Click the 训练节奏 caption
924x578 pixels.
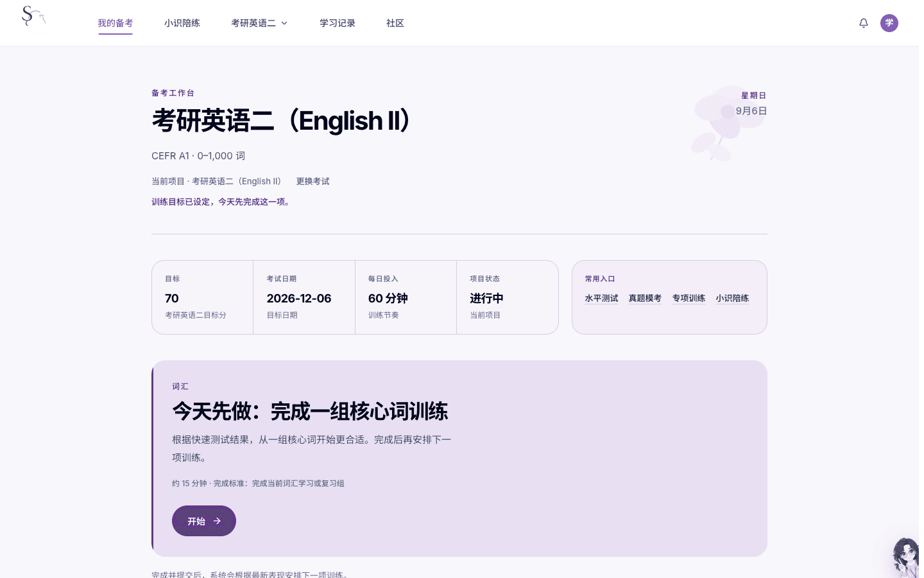tap(384, 315)
